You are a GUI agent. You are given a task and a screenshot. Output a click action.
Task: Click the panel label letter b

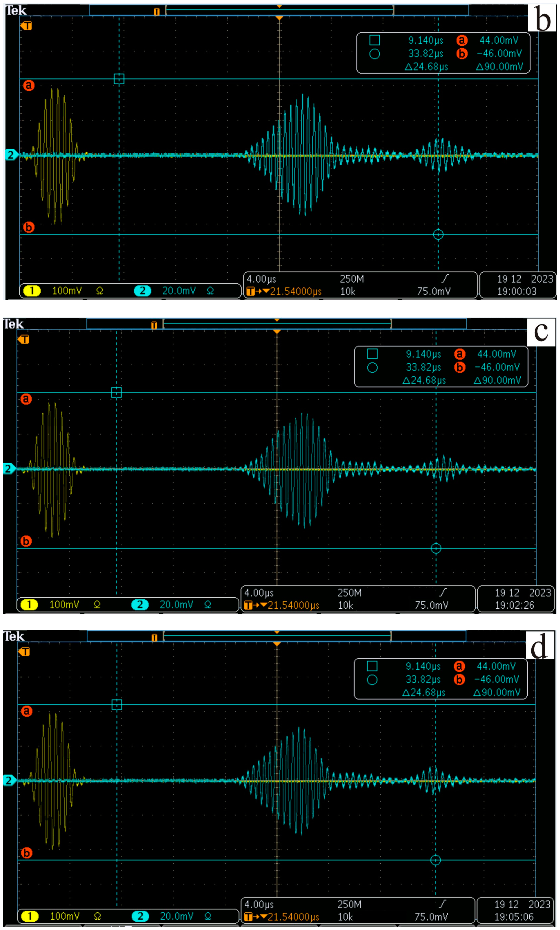(x=542, y=18)
